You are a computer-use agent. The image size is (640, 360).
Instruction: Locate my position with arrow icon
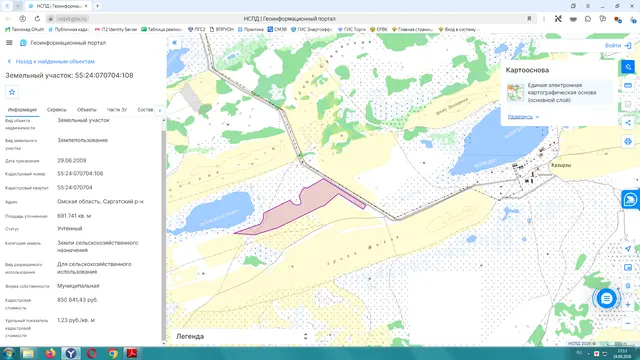[628, 249]
